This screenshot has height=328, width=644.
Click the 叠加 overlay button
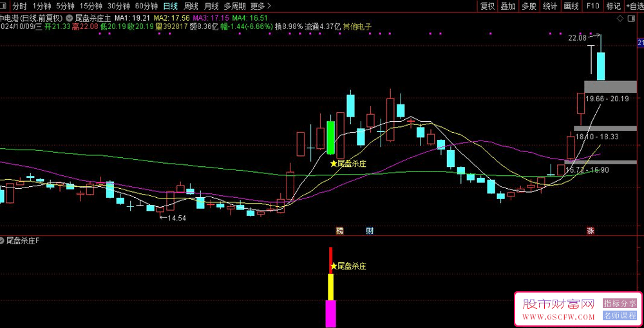[509, 6]
